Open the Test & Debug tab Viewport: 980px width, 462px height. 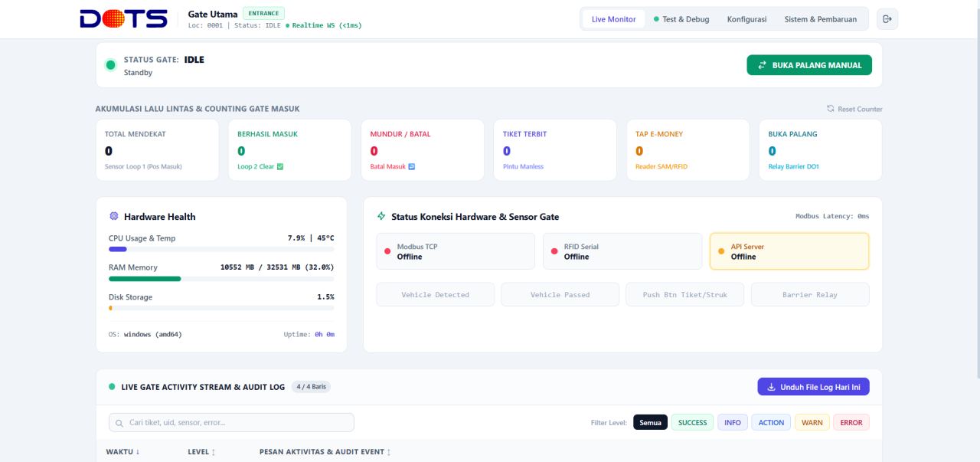[681, 19]
